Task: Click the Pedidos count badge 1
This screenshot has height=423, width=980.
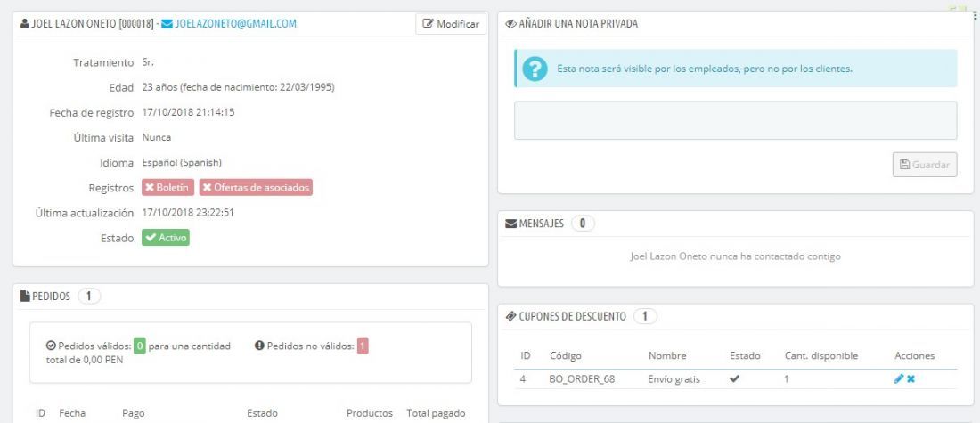Action: (89, 297)
